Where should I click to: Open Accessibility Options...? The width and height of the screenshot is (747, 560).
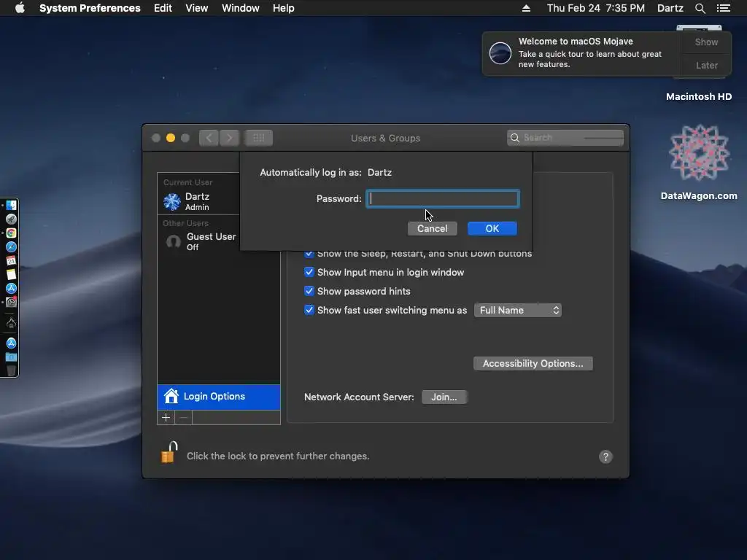pos(533,363)
